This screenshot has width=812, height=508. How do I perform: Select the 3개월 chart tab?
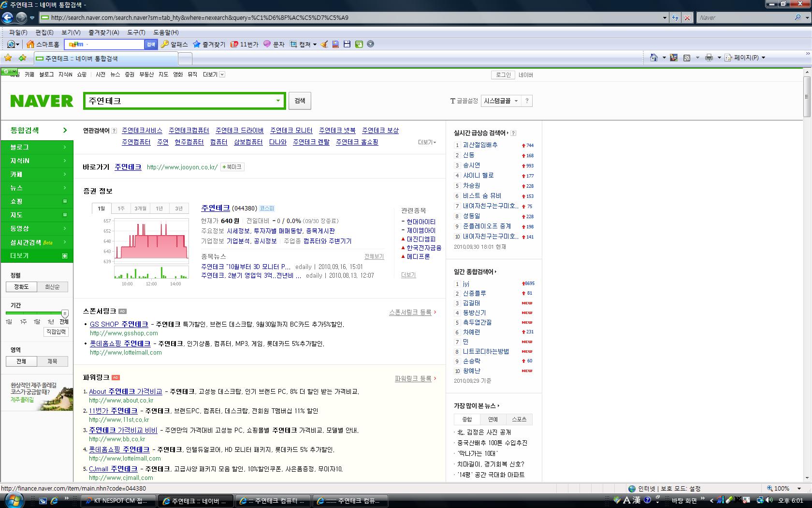coord(140,209)
